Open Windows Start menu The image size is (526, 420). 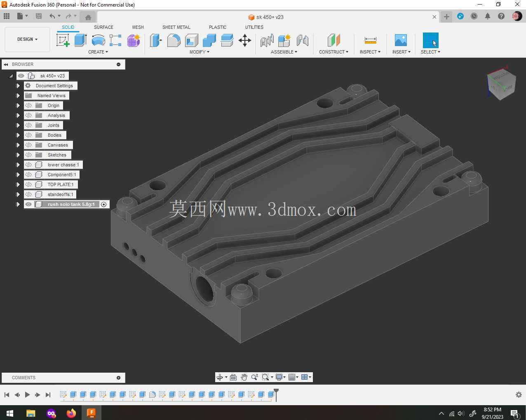pos(10,413)
